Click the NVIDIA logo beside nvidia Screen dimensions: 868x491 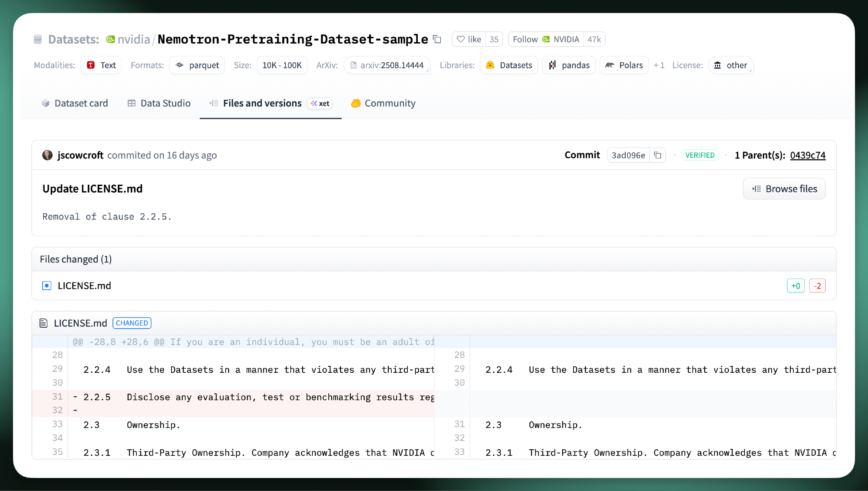(x=110, y=40)
